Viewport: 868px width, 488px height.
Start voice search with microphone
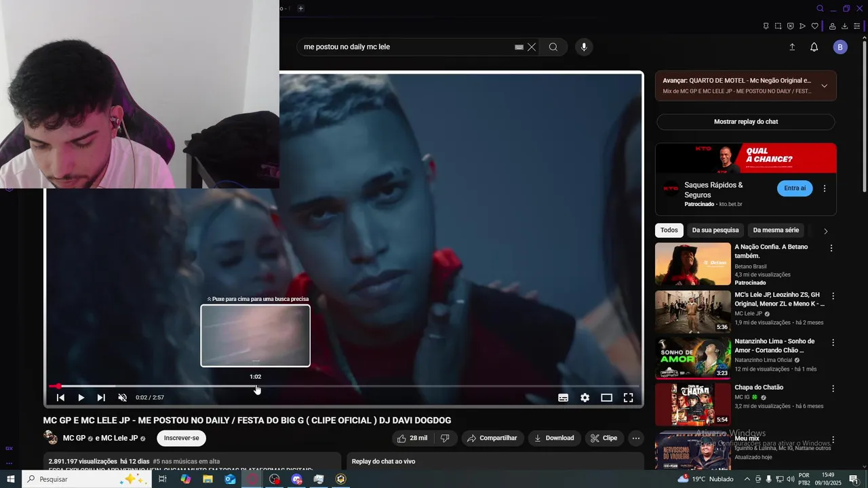(584, 47)
